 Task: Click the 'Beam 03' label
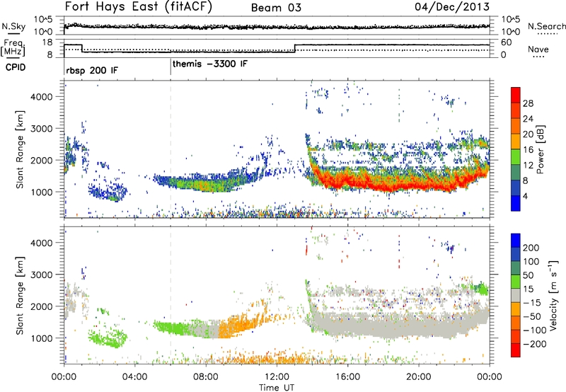(276, 8)
